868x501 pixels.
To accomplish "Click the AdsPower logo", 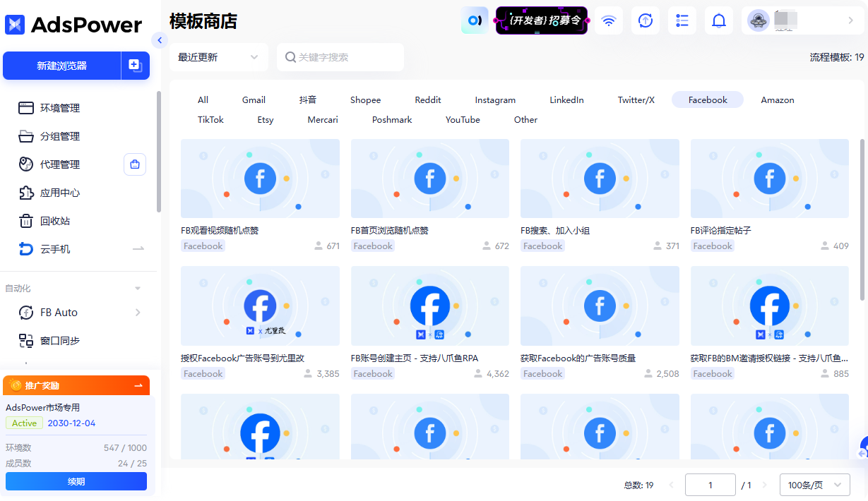I will click(x=73, y=25).
